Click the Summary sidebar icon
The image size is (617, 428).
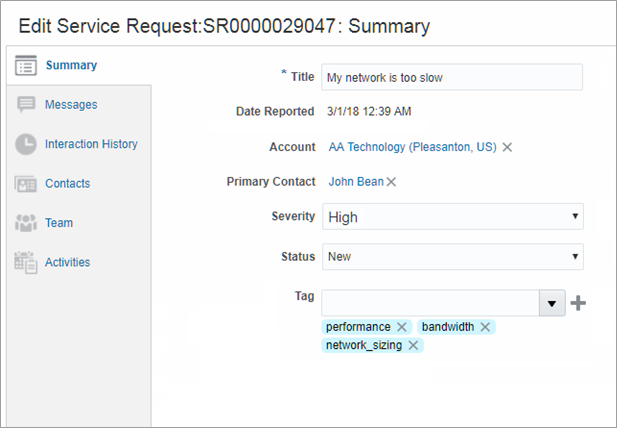(26, 66)
